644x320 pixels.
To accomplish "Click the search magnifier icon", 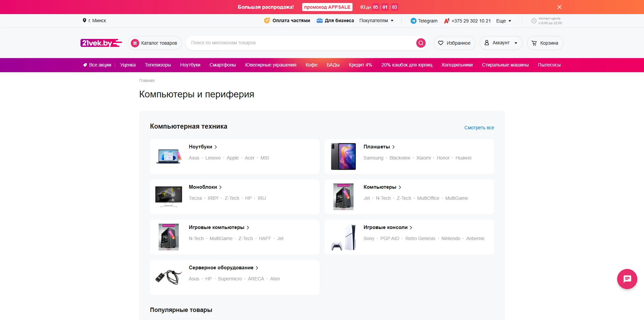I will click(420, 43).
